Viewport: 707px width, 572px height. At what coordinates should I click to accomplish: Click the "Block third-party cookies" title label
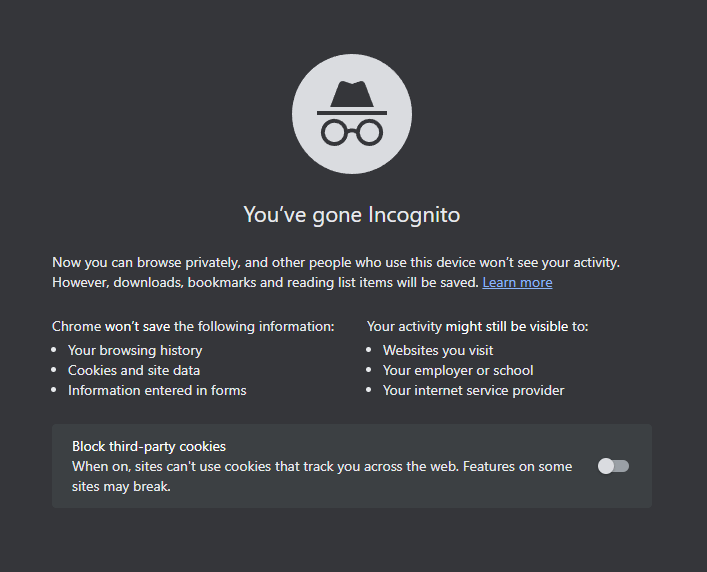[x=149, y=446]
